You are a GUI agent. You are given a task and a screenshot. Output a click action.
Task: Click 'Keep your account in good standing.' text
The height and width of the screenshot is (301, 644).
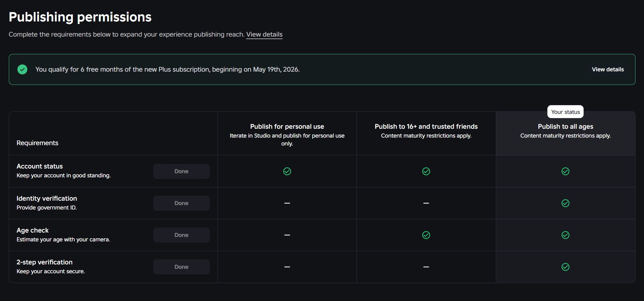coord(64,175)
